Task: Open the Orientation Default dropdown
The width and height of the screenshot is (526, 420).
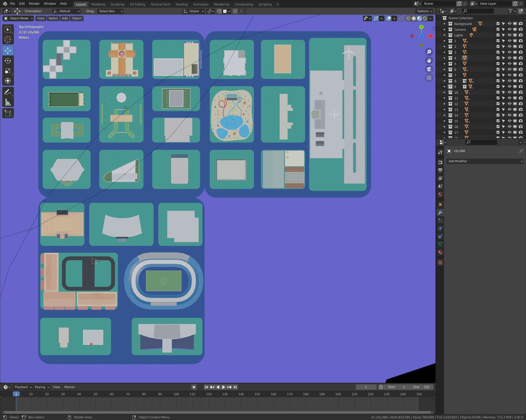Action: point(66,11)
